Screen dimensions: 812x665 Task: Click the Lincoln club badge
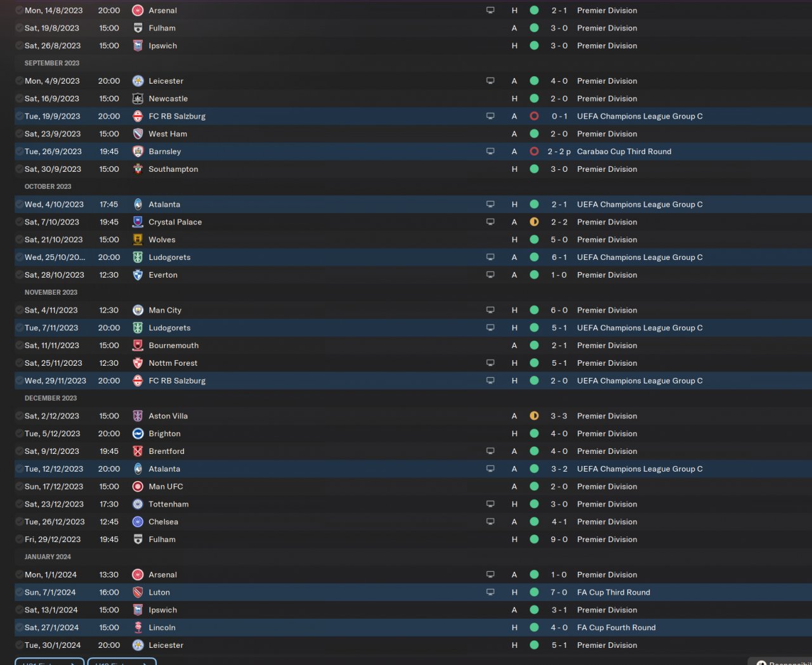(138, 628)
